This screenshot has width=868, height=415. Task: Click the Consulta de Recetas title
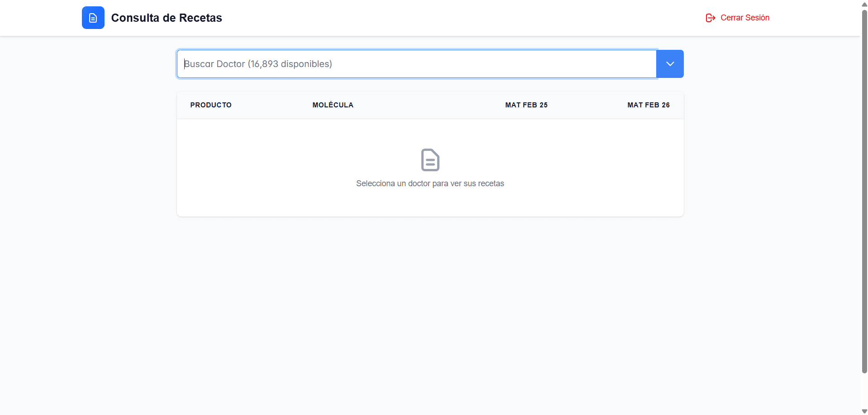[167, 18]
